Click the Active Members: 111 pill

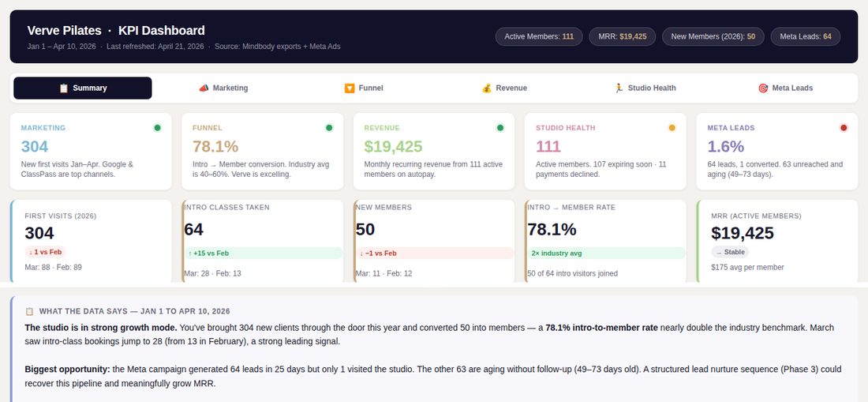click(x=539, y=36)
